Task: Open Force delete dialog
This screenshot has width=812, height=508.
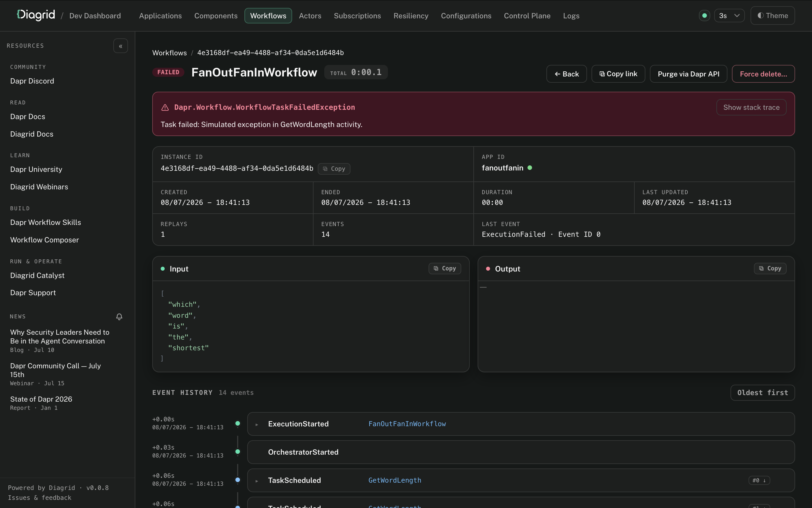Action: 763,74
